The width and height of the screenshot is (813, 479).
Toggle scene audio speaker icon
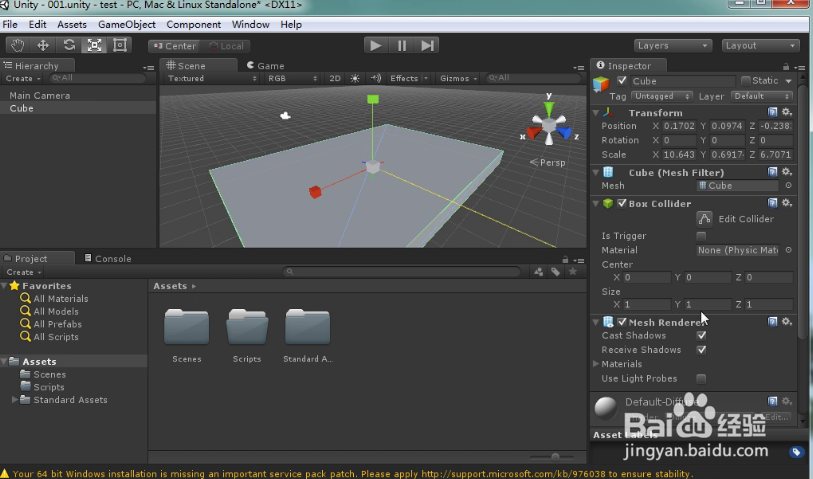click(x=376, y=78)
